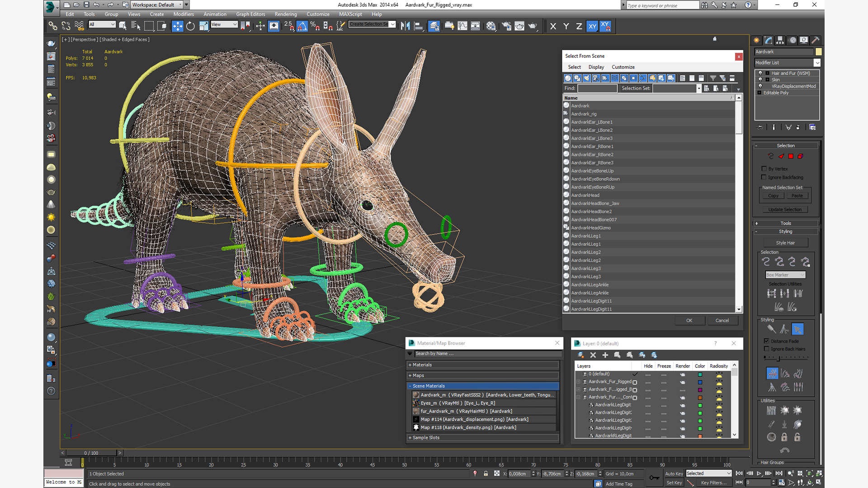Enable the By Vertex checkbox
The width and height of the screenshot is (868, 488).
tap(764, 169)
